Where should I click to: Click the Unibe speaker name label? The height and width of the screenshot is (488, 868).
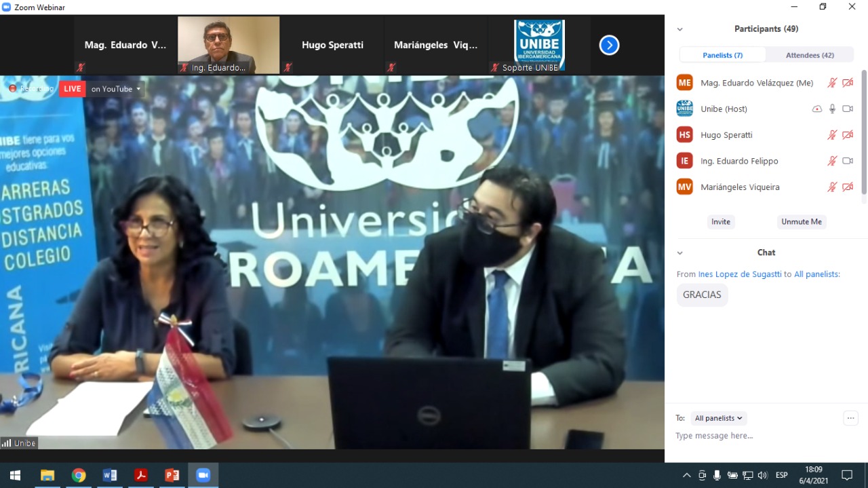25,443
